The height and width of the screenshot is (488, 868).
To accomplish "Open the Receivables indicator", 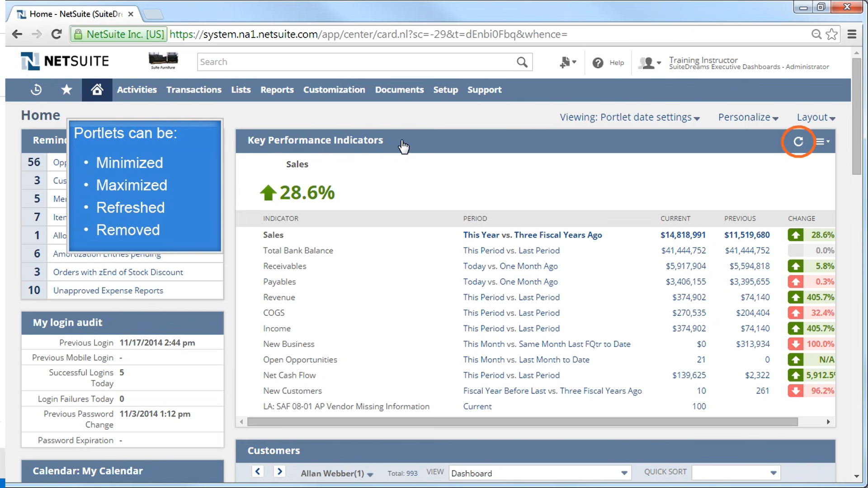I will (x=285, y=266).
